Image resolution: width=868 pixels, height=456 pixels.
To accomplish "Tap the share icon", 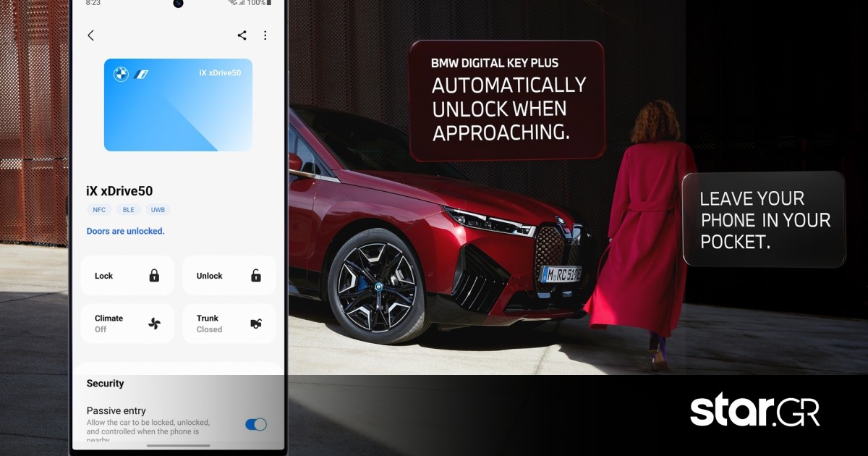I will pyautogui.click(x=242, y=35).
